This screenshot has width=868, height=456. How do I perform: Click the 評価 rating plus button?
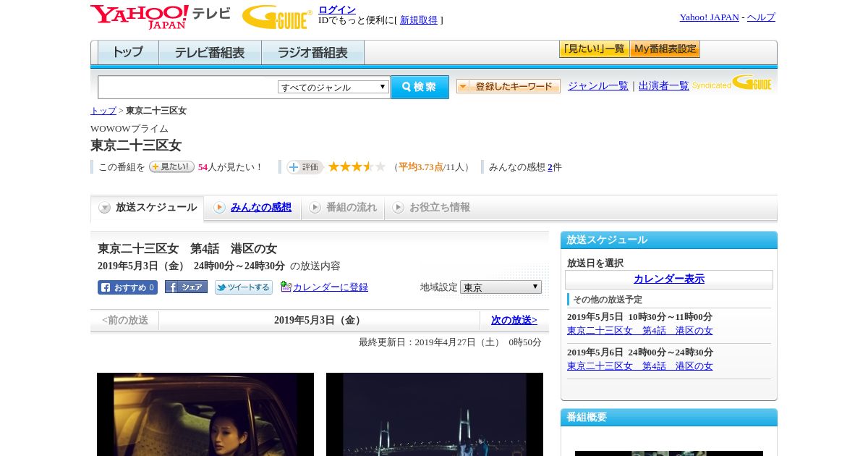pos(305,167)
